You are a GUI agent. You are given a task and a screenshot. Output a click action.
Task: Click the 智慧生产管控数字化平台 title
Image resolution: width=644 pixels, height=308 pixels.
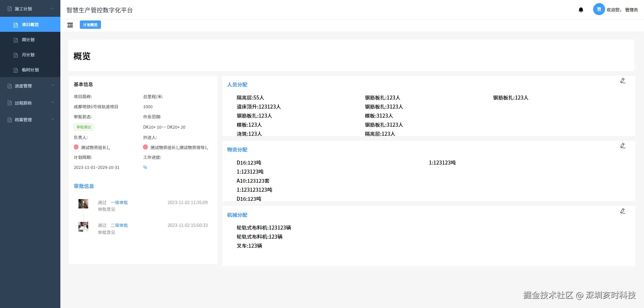click(100, 10)
